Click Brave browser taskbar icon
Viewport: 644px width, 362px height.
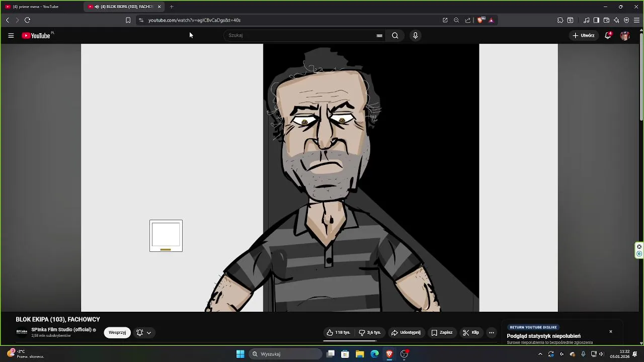[x=389, y=354]
